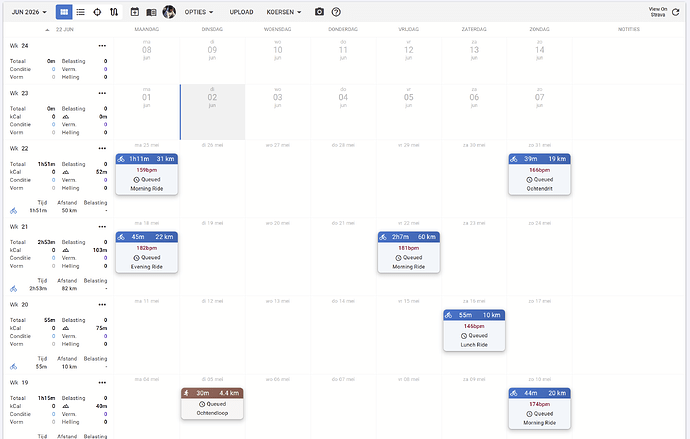Click the Wk 22 week label
Viewport: 690px width, 439px height.
tap(19, 149)
